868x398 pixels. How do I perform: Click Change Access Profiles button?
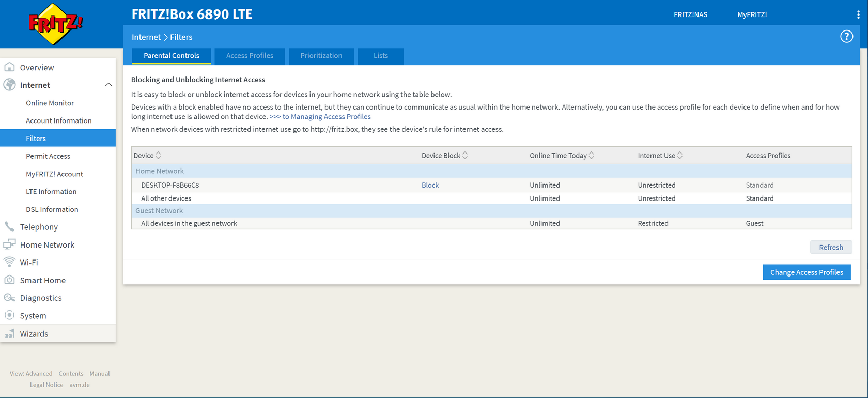click(807, 272)
